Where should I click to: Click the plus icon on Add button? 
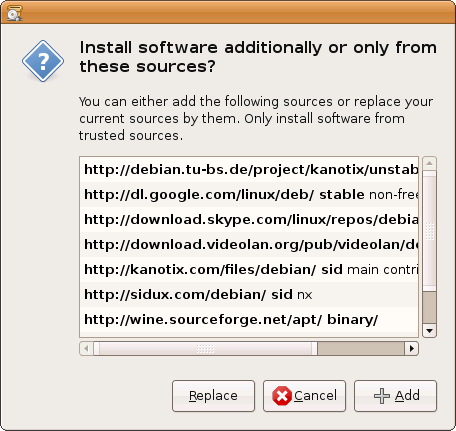pos(382,396)
